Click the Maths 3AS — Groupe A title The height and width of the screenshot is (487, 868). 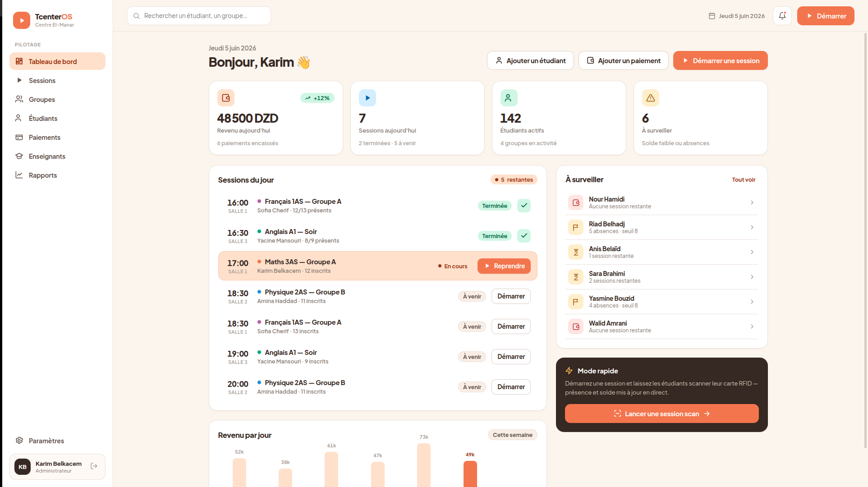pyautogui.click(x=300, y=262)
